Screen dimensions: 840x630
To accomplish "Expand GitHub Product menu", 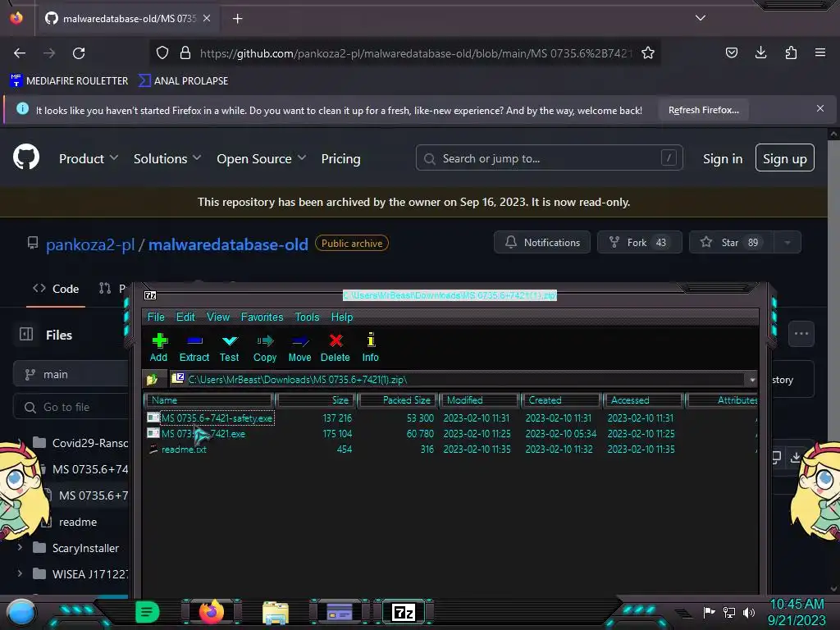I will click(x=89, y=158).
